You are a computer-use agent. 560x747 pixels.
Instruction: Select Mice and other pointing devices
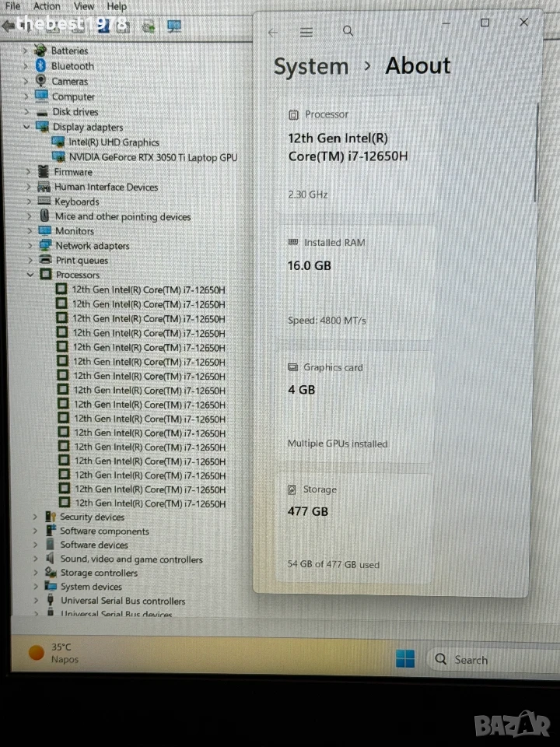[123, 217]
